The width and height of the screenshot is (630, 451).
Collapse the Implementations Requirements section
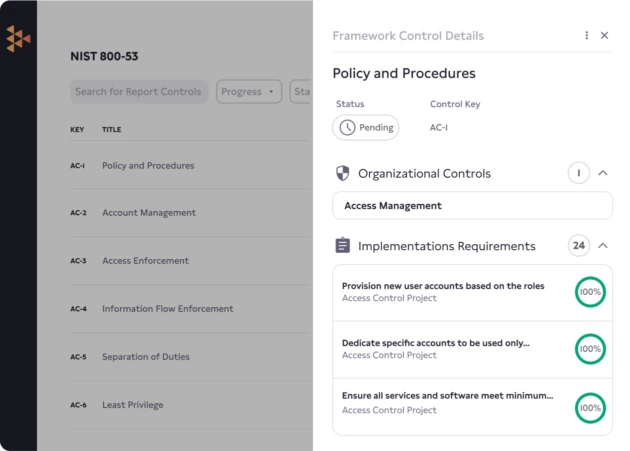[x=603, y=246]
